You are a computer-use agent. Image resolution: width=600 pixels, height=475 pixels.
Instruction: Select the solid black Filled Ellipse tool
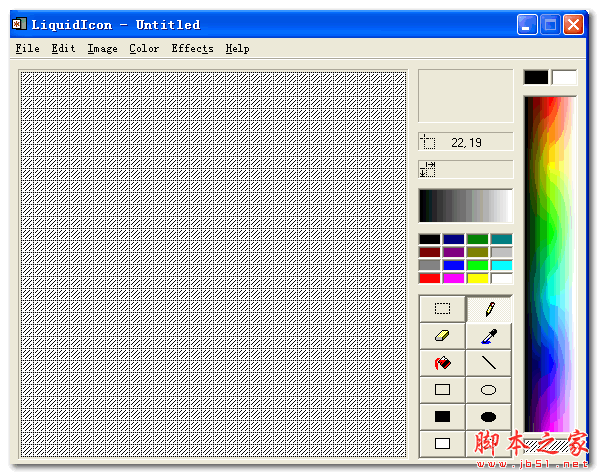pyautogui.click(x=489, y=416)
